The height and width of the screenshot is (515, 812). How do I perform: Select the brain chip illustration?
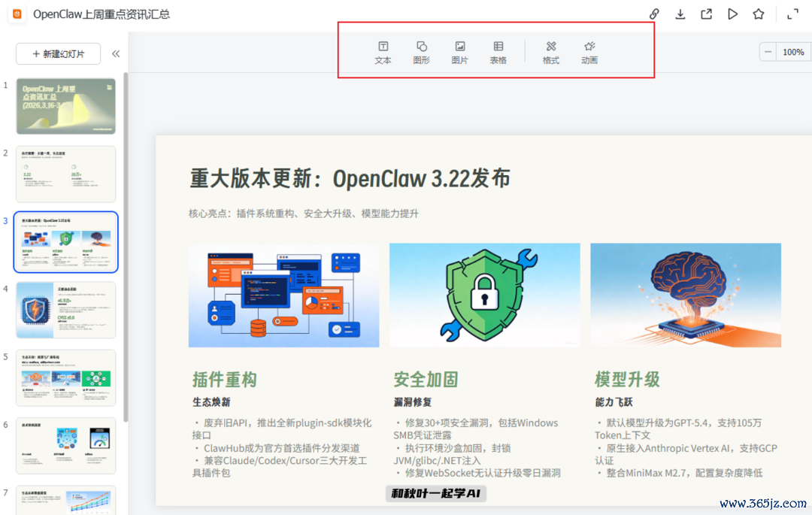tap(686, 295)
